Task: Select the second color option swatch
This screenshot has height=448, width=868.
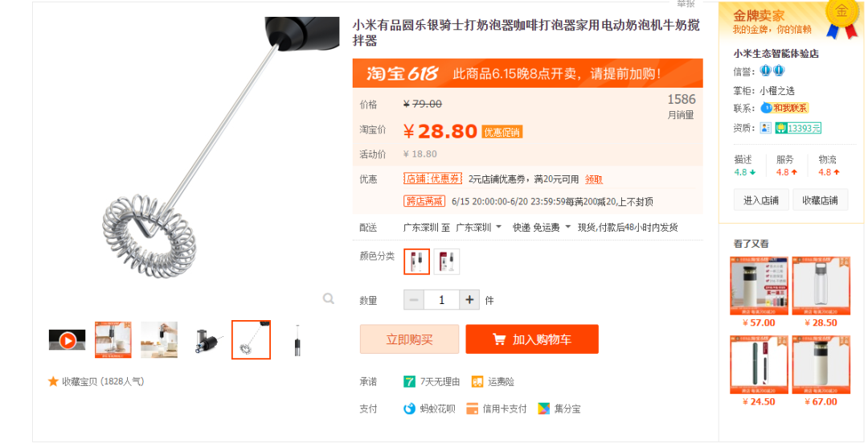Action: point(446,261)
